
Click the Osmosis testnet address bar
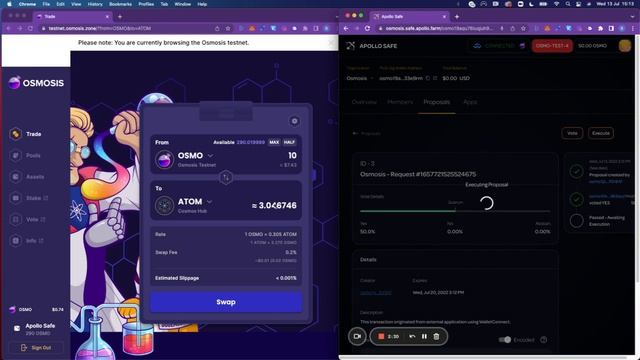point(135,29)
